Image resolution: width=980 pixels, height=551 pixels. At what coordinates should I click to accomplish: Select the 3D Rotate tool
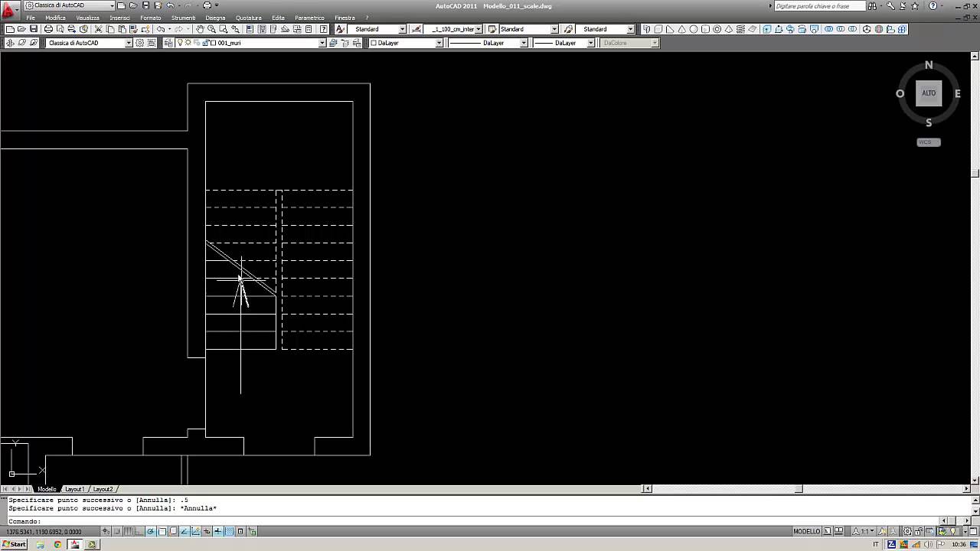pyautogui.click(x=878, y=29)
